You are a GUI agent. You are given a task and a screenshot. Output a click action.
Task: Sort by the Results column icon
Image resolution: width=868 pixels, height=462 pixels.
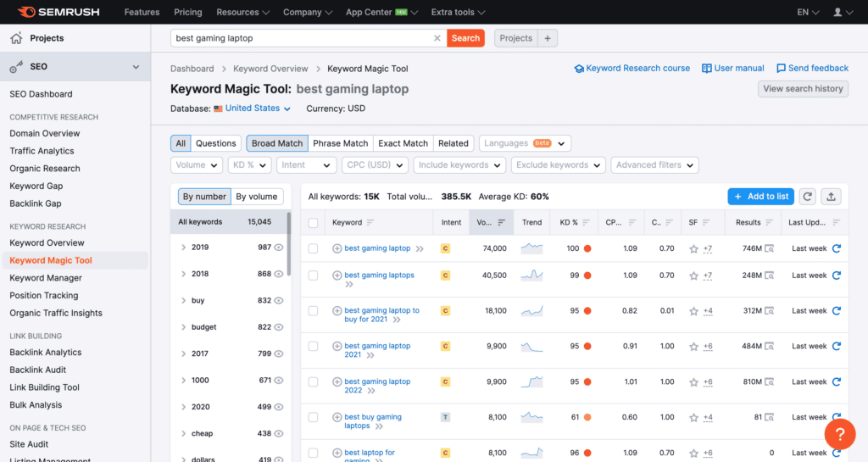769,222
